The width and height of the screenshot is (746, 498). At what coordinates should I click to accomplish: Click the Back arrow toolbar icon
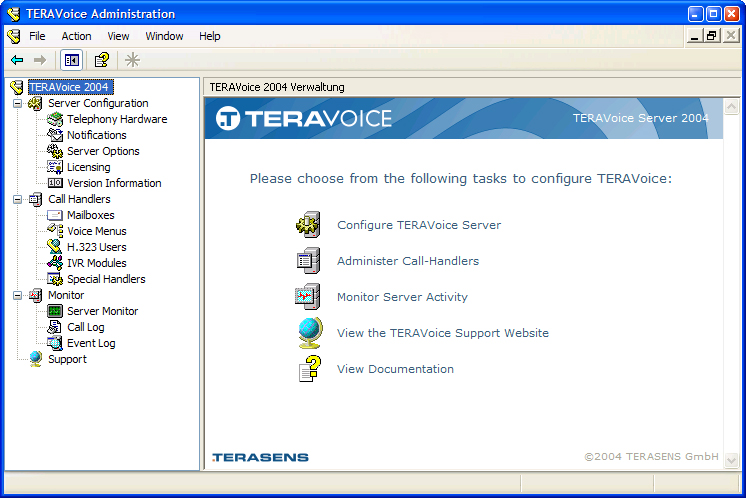(x=17, y=60)
